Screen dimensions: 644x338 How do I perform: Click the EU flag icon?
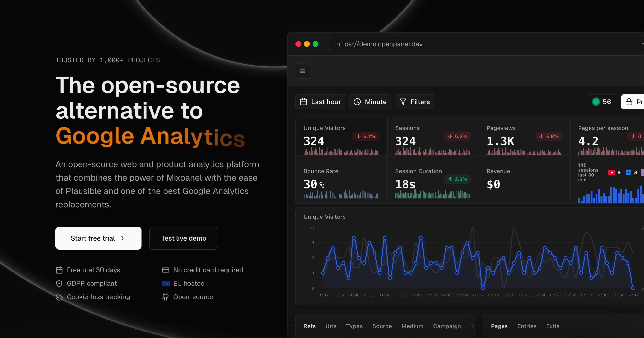click(165, 284)
